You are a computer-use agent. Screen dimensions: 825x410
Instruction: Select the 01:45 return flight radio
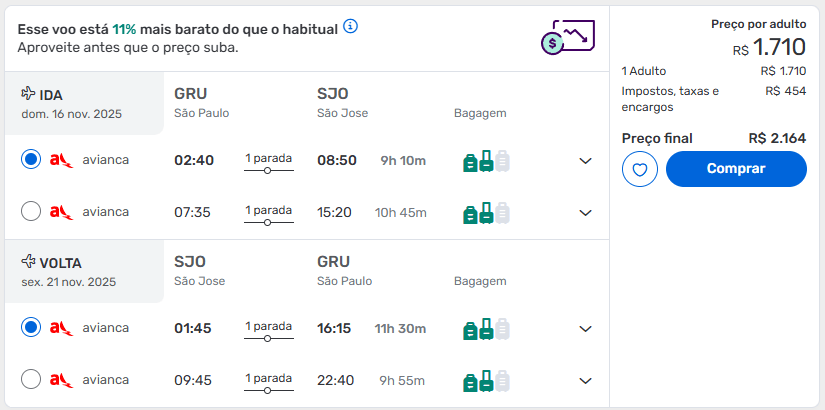click(31, 327)
